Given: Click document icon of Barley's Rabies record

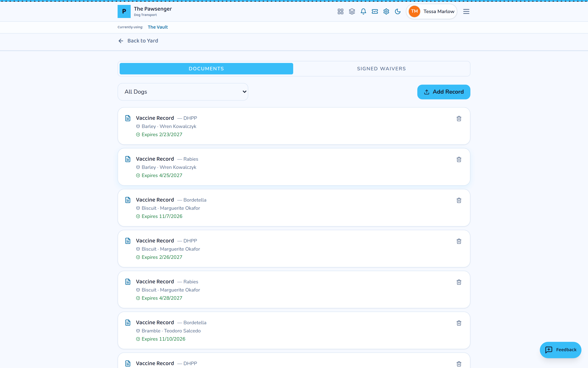Looking at the screenshot, I should 128,159.
